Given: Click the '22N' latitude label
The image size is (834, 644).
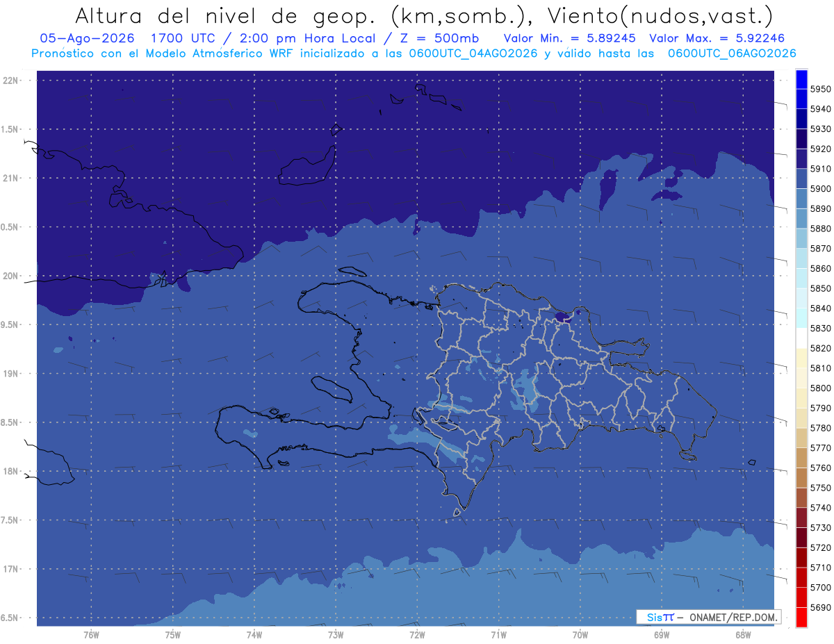Looking at the screenshot, I should pos(10,81).
